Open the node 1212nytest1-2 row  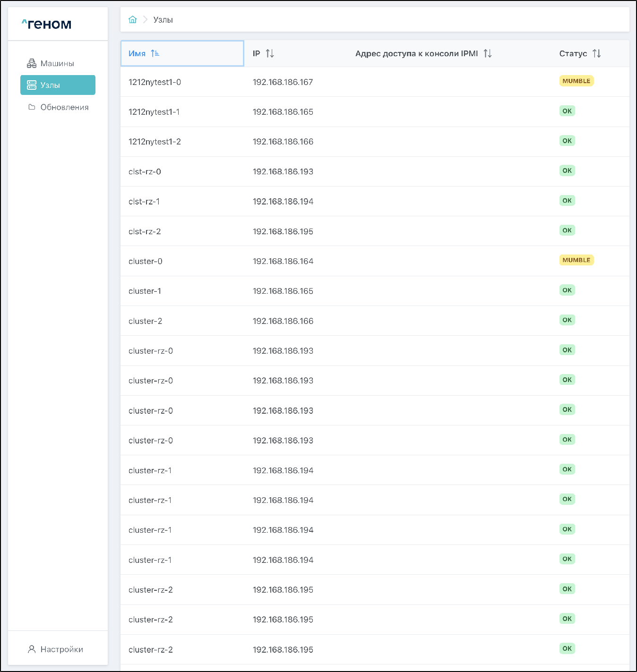(155, 142)
